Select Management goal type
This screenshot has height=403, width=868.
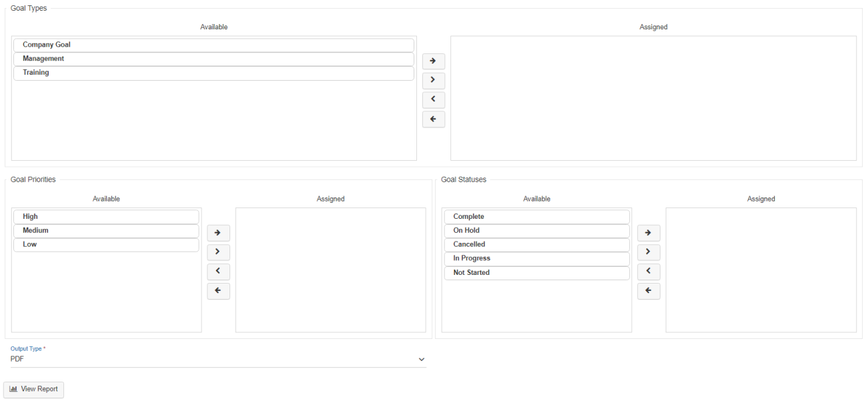click(x=213, y=59)
